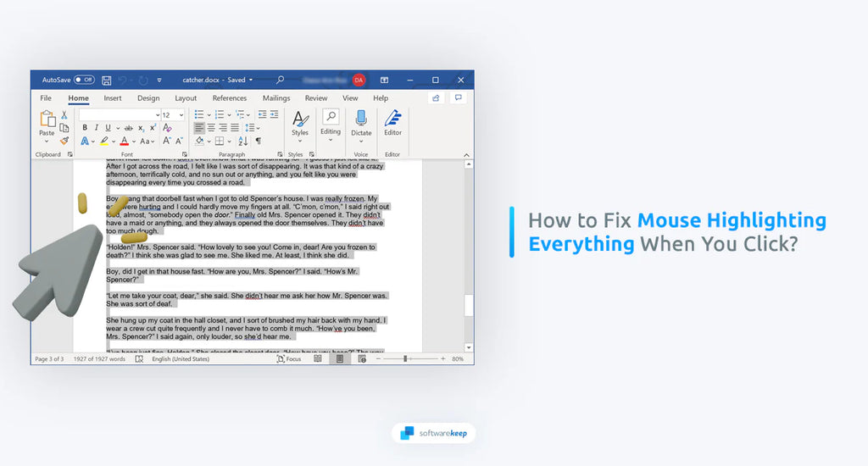Viewport: 868px width, 466px height.
Task: Apply center alignment to text
Action: coord(210,127)
